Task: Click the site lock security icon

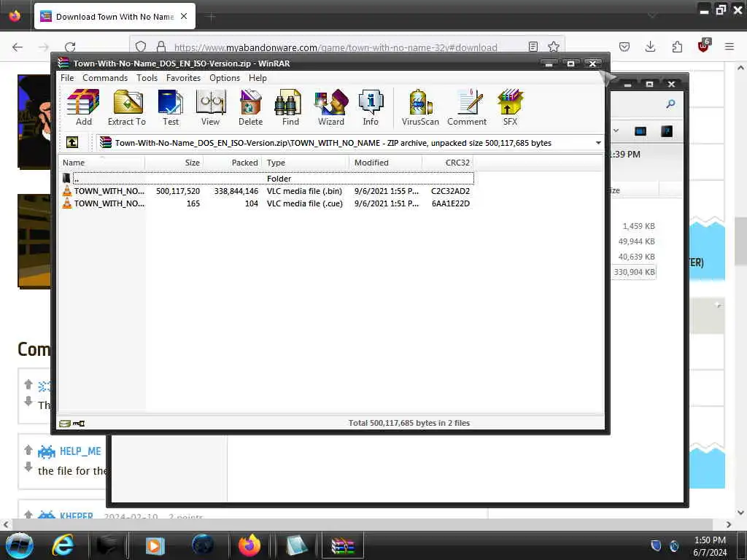Action: click(x=161, y=47)
